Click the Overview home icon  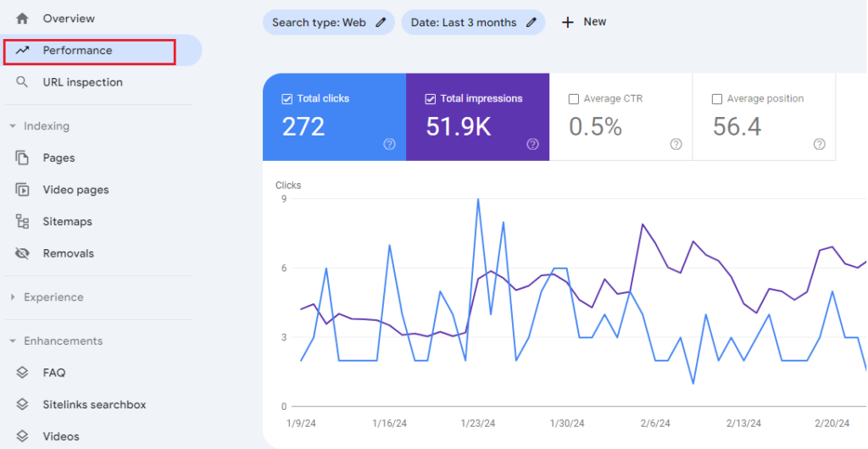click(x=22, y=19)
